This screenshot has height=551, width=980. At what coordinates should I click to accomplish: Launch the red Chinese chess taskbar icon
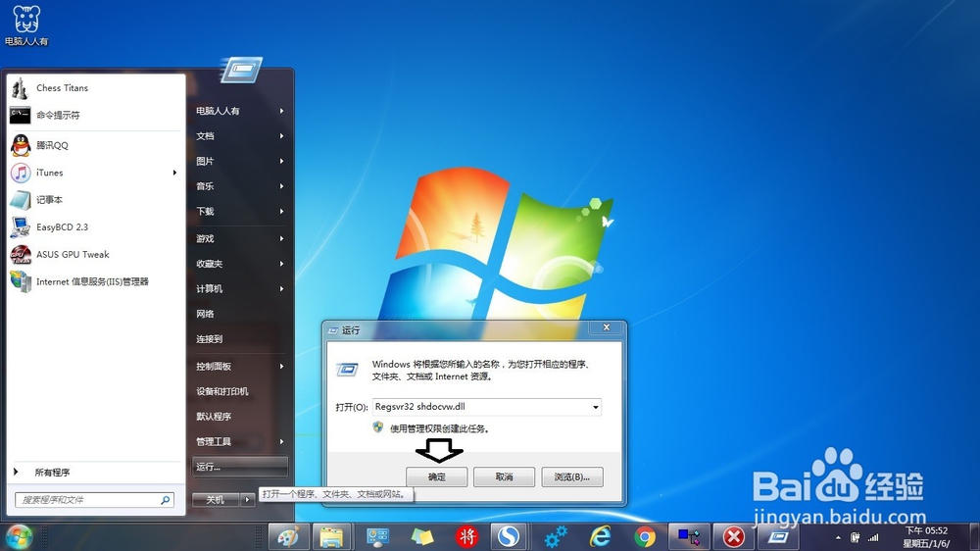(466, 537)
